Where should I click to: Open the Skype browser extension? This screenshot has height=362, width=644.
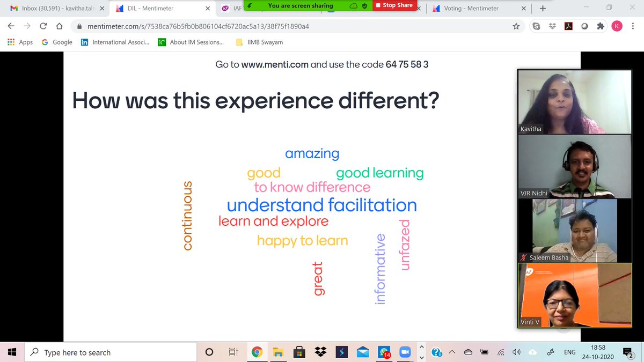(535, 26)
